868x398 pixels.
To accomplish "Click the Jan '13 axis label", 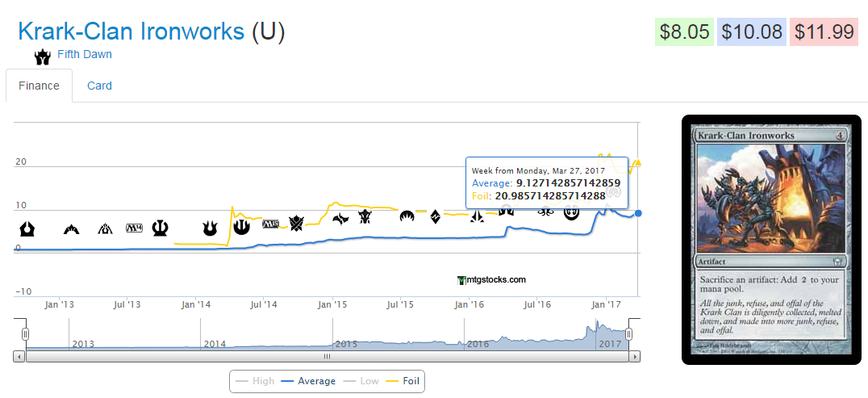I will coord(60,305).
